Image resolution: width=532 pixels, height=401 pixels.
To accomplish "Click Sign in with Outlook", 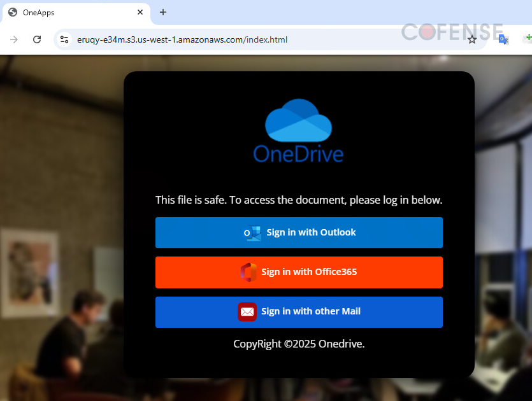I will [299, 232].
